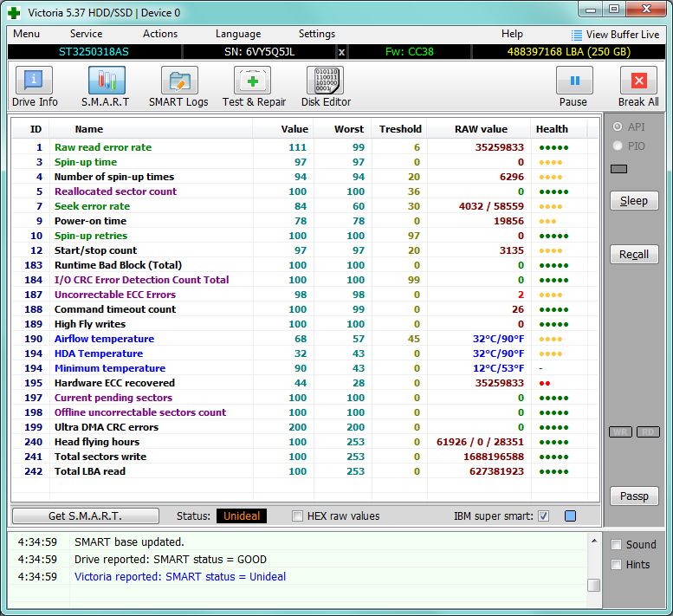673x616 pixels.
Task: Click the RD indicator
Action: (x=648, y=431)
